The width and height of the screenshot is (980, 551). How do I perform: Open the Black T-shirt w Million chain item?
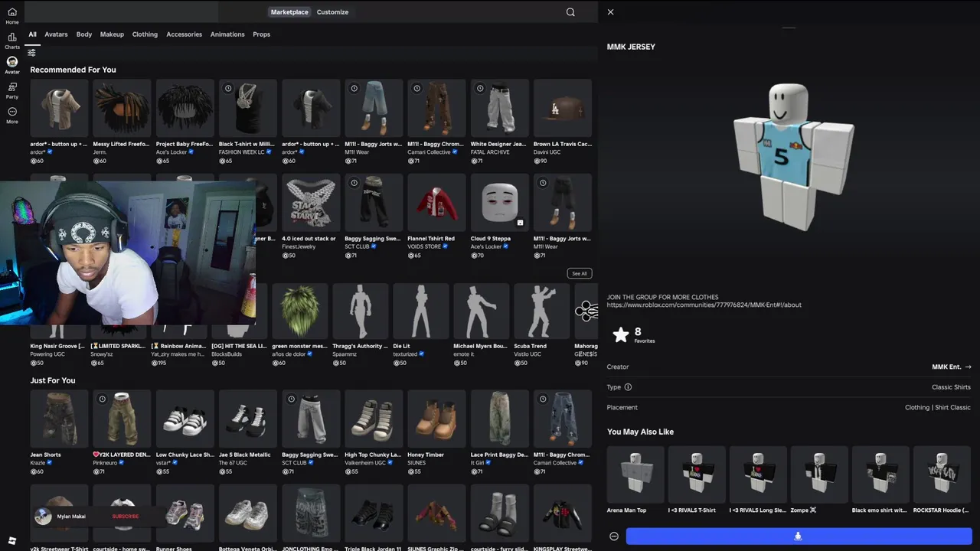pos(248,122)
